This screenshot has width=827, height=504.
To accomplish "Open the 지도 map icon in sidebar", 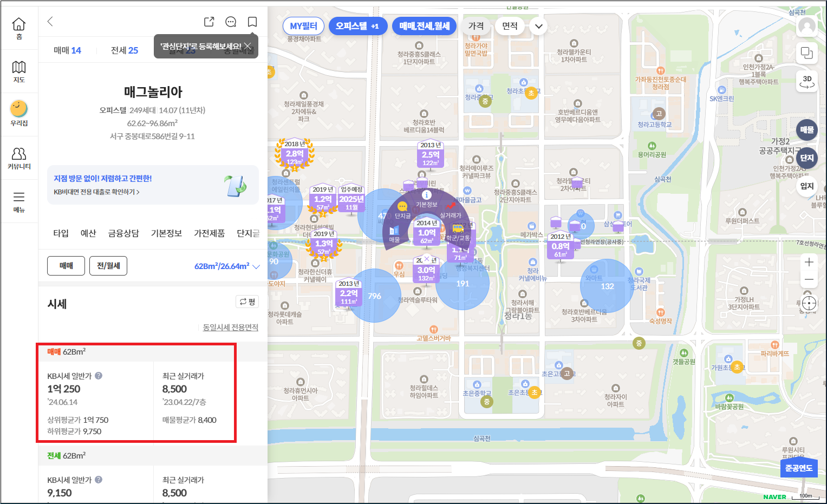I will click(x=19, y=71).
